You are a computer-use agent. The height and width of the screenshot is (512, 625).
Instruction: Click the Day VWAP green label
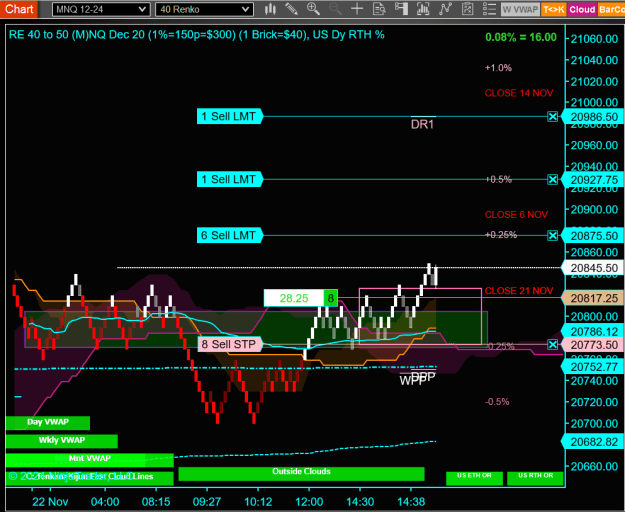pos(48,422)
